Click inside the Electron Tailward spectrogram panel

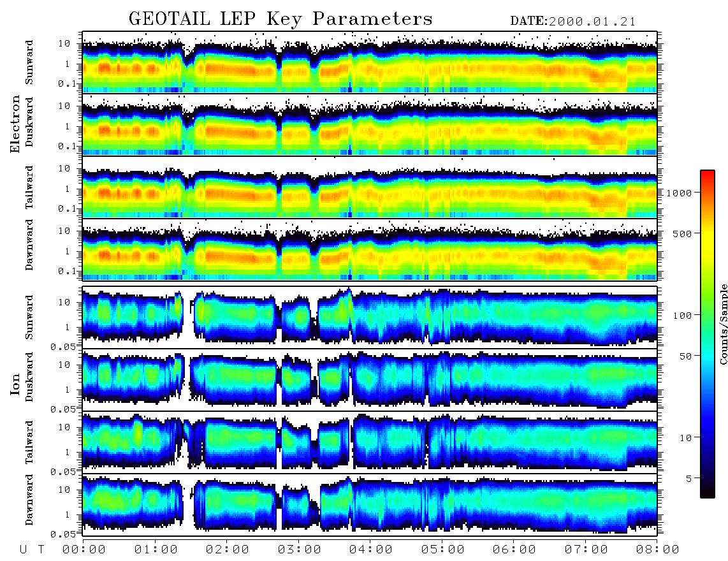point(370,187)
